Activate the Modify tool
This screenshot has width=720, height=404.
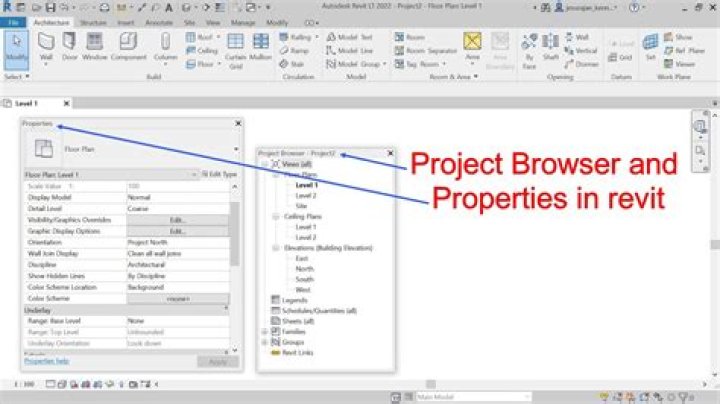tap(17, 50)
